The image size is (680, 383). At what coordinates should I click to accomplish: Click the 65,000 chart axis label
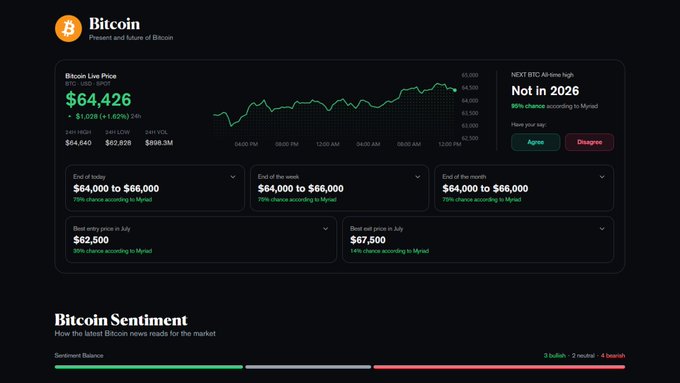click(470, 75)
